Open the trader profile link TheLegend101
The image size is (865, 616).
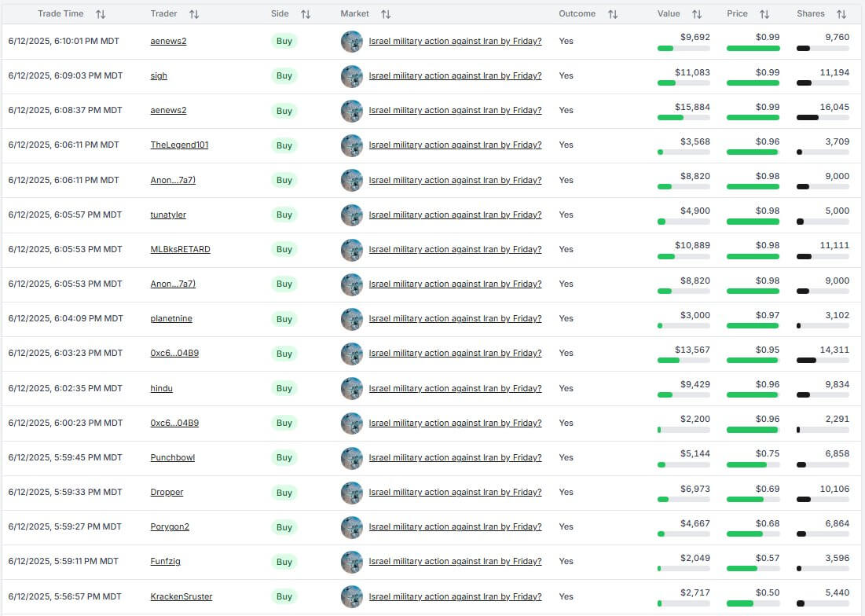click(176, 145)
